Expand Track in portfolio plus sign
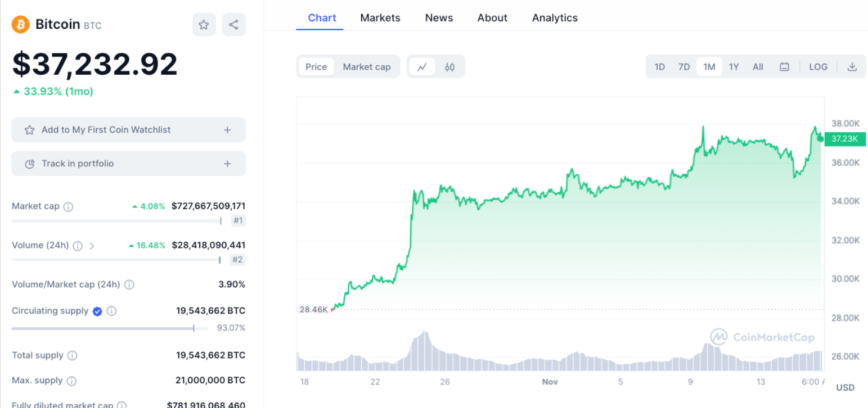This screenshot has height=408, width=868. 227,164
